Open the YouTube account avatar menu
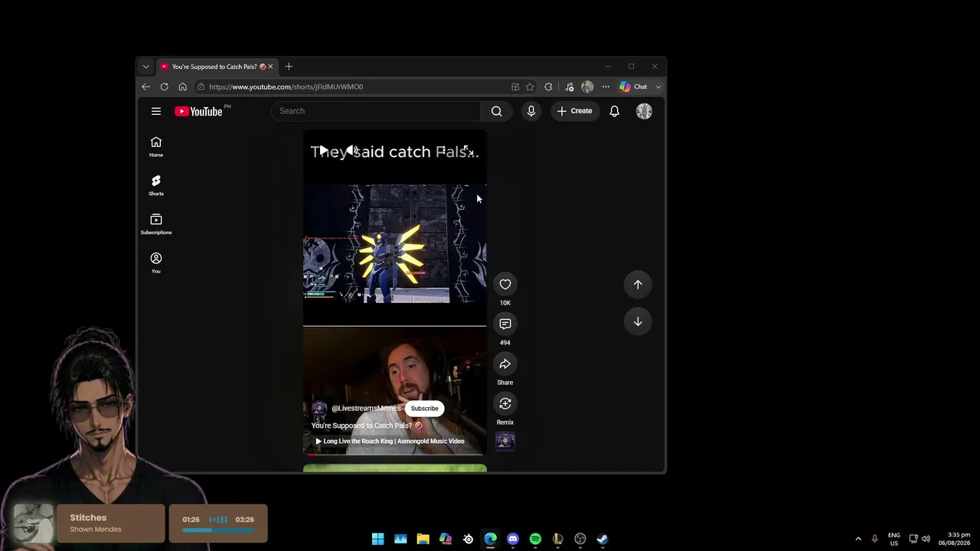 (x=644, y=111)
